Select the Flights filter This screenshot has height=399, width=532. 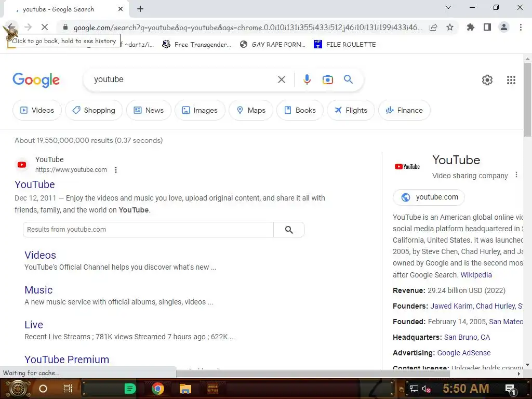(x=351, y=110)
